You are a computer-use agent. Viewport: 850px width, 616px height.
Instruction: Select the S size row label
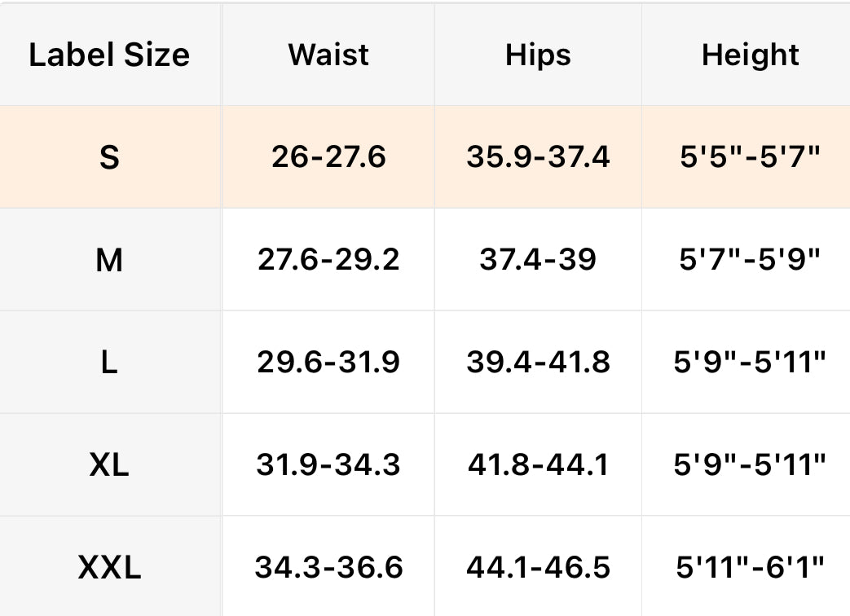click(109, 157)
